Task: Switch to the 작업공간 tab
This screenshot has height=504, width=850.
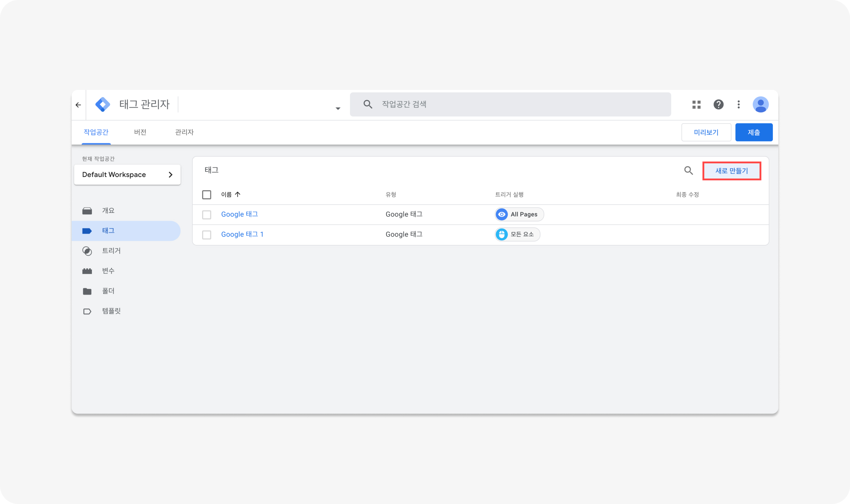Action: (96, 132)
